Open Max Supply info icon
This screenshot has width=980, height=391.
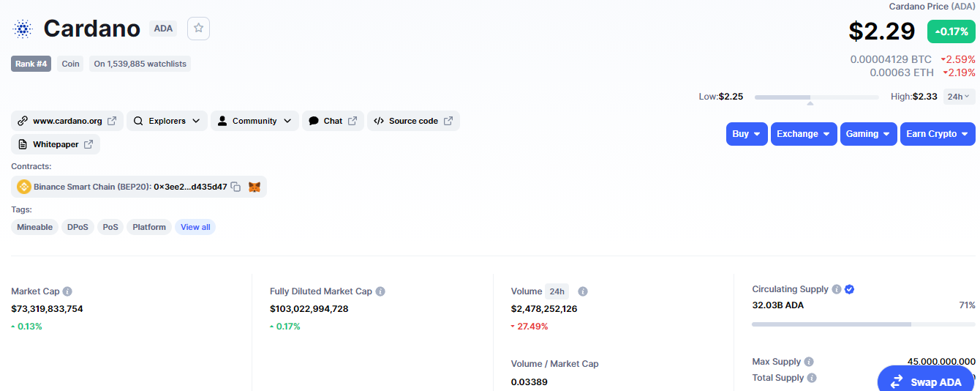coord(808,362)
